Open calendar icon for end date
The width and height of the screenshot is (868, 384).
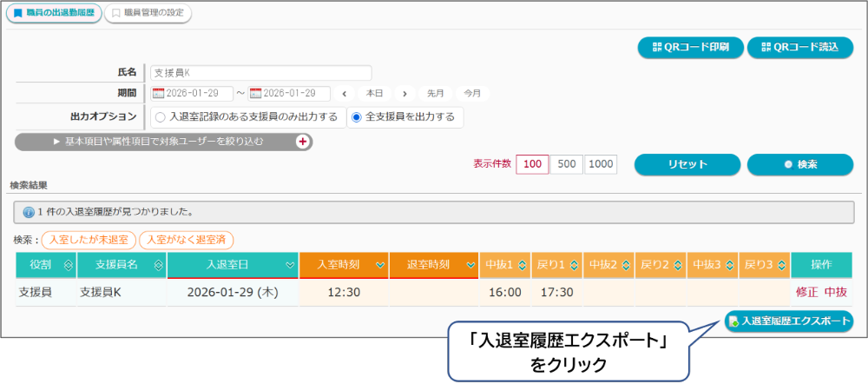(255, 94)
